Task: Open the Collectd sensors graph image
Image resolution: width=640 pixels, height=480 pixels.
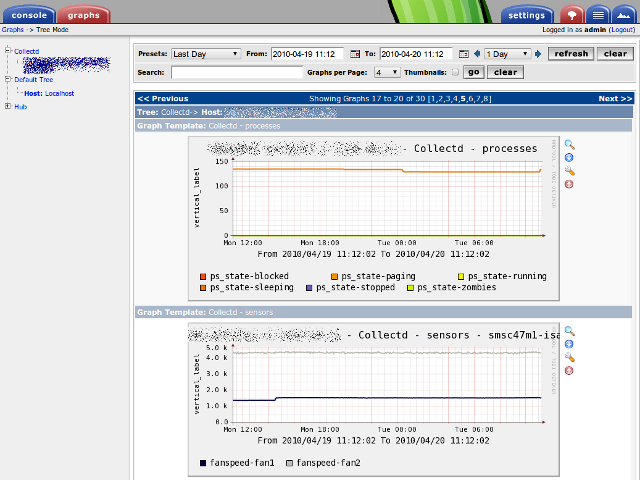Action: 373,400
